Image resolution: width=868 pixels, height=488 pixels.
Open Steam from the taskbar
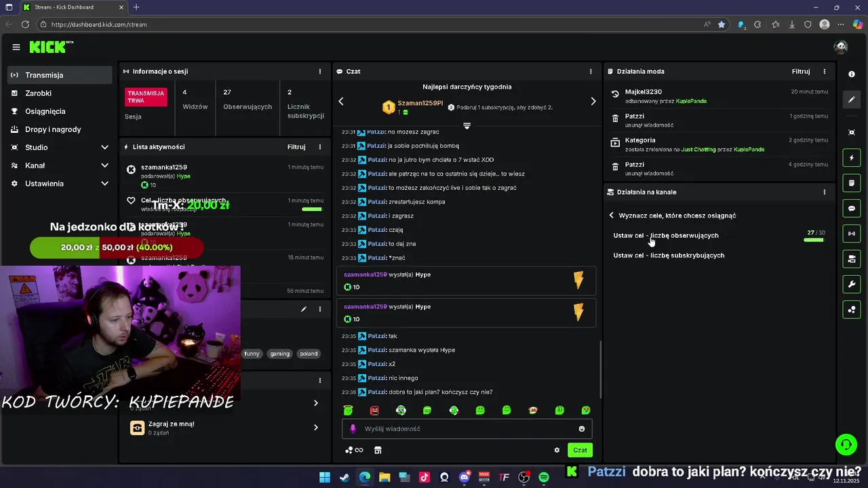344,477
